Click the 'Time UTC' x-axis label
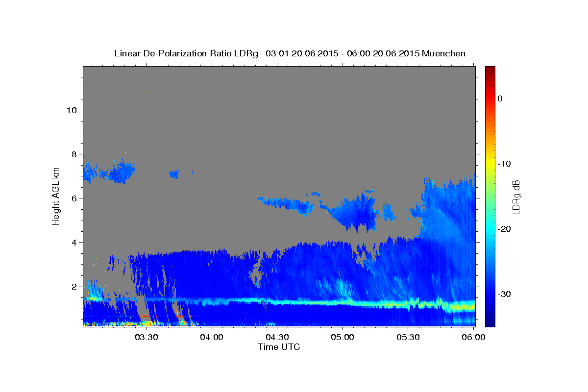This screenshot has width=588, height=392. click(x=279, y=347)
